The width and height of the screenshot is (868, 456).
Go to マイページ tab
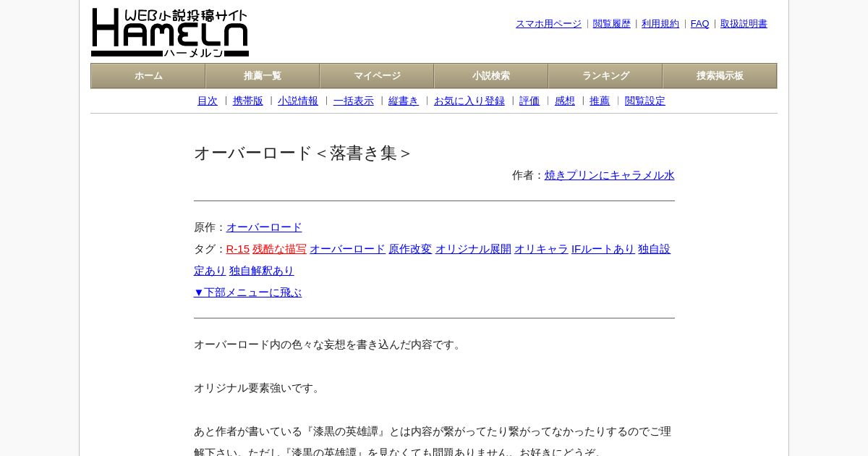coord(377,76)
